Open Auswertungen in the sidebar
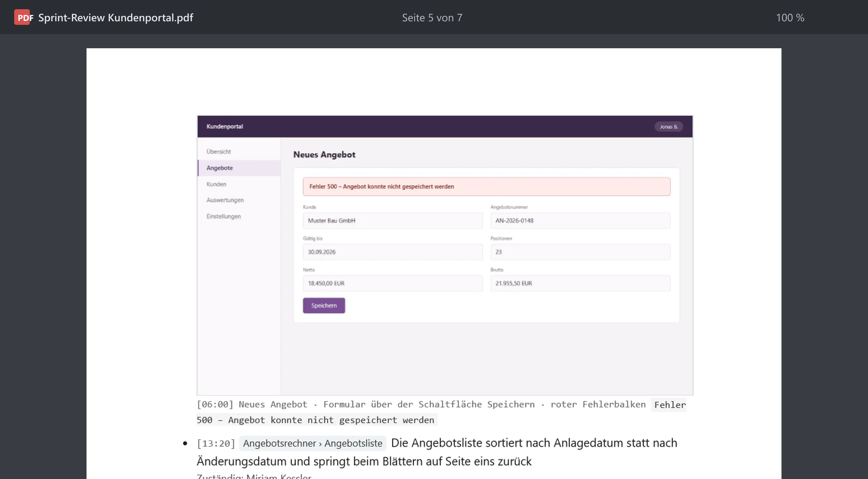The image size is (868, 479). click(x=225, y=200)
